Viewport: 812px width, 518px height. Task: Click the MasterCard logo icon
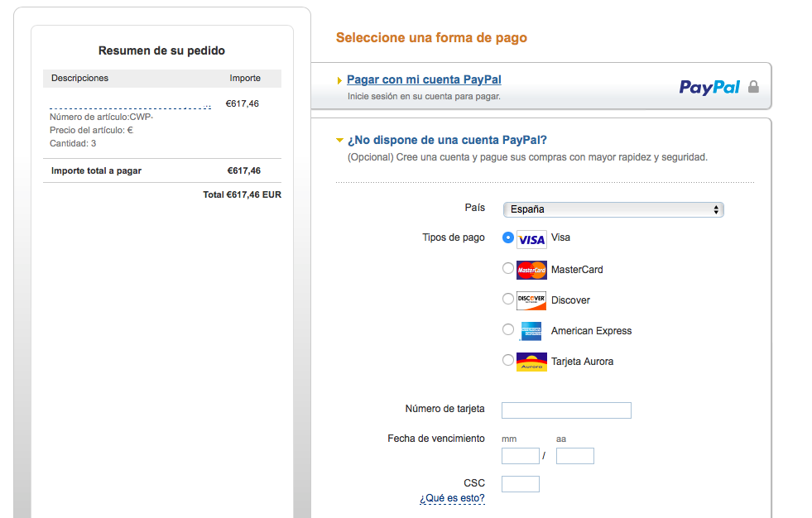tap(531, 270)
